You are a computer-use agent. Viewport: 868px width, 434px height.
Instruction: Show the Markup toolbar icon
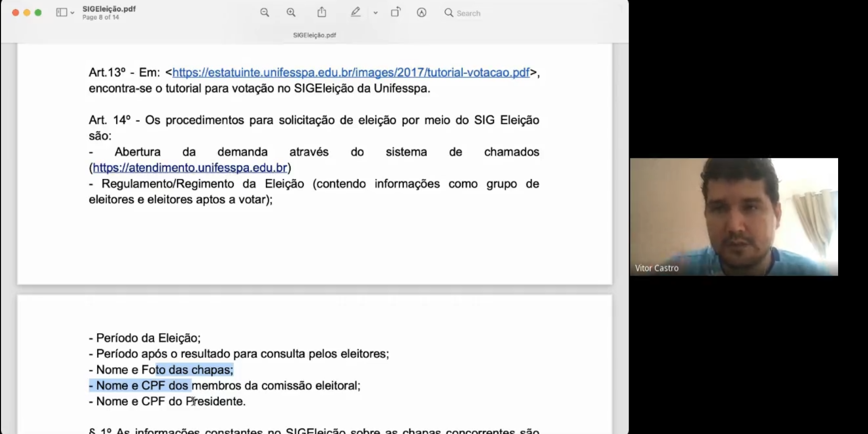point(422,13)
